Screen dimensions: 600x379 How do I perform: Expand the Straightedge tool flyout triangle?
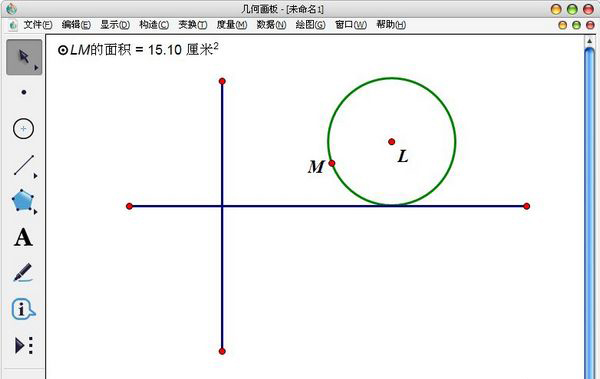tap(35, 176)
